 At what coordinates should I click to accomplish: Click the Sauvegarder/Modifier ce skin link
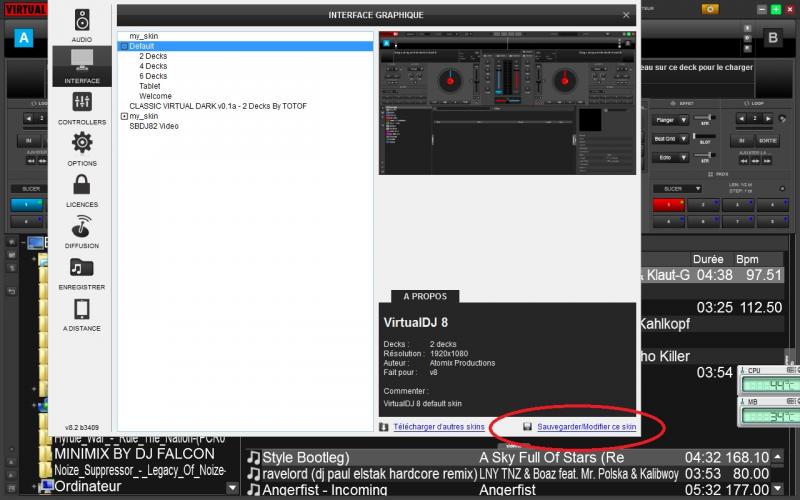tap(586, 427)
